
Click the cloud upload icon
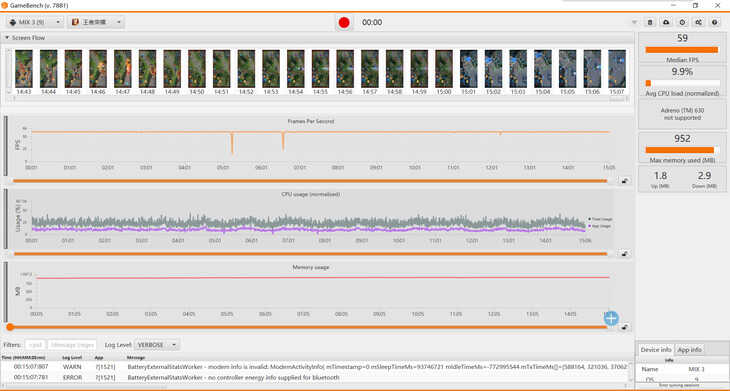coord(666,22)
